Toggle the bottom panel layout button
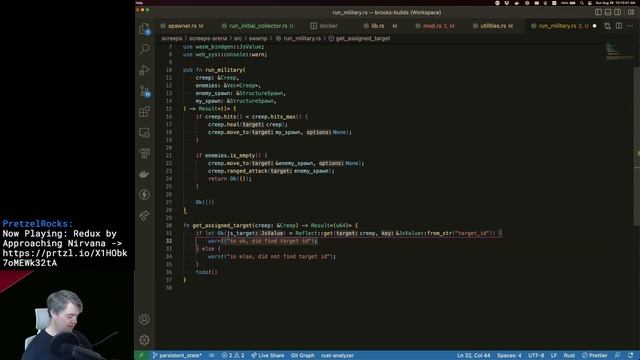The width and height of the screenshot is (640, 360). (x=608, y=12)
